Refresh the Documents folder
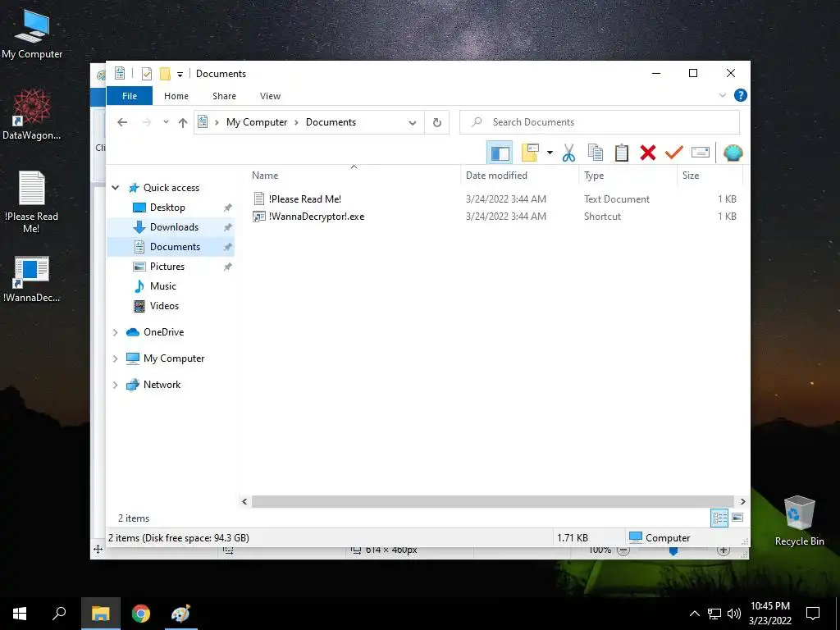 437,123
